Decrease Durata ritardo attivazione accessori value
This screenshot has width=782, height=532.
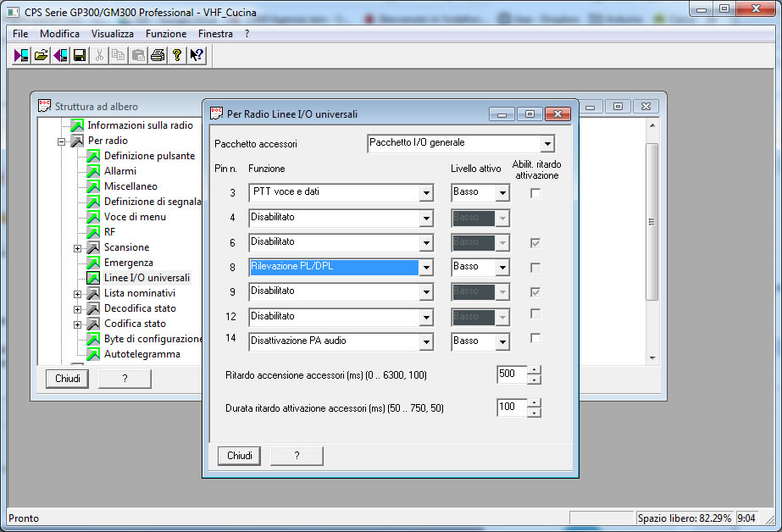click(534, 413)
